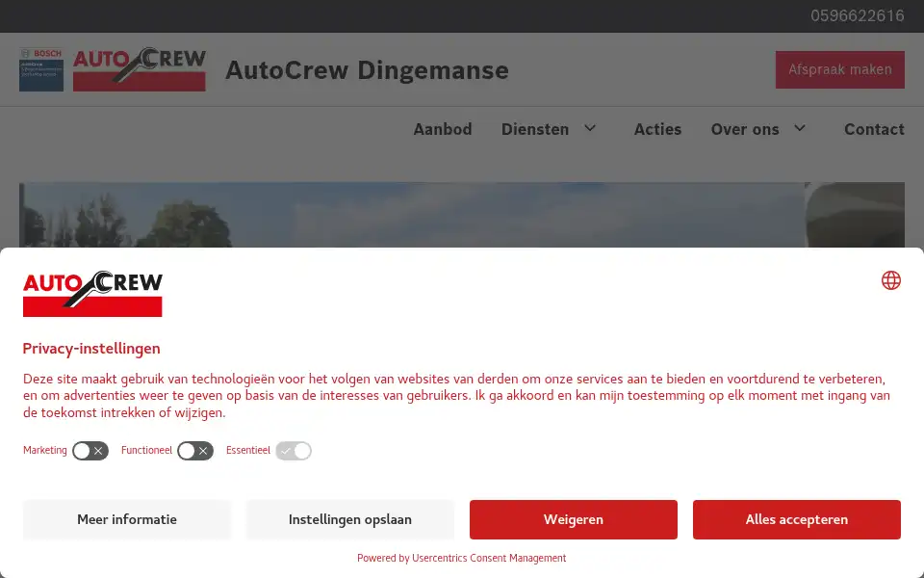Open the Acties menu item
924x578 pixels.
coord(657,129)
